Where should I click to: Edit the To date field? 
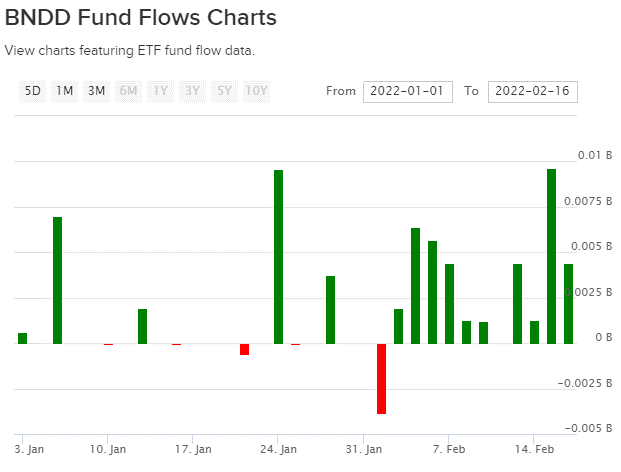pyautogui.click(x=533, y=91)
